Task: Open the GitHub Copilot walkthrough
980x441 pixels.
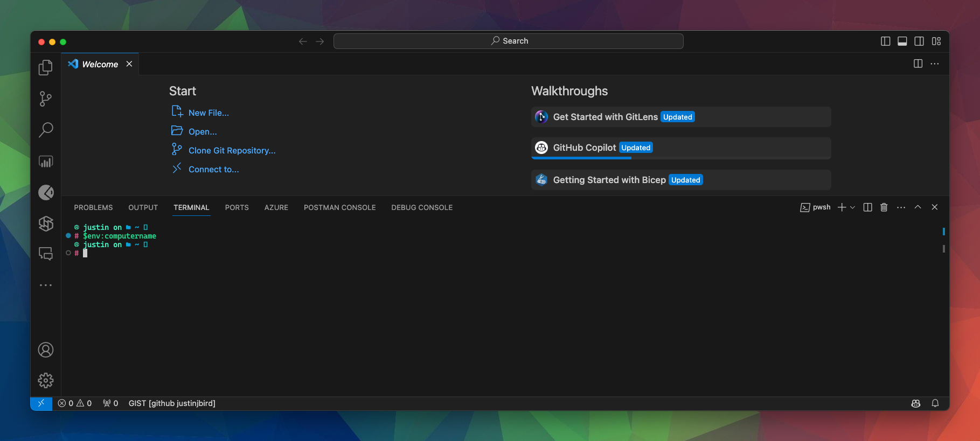Action: click(x=681, y=148)
